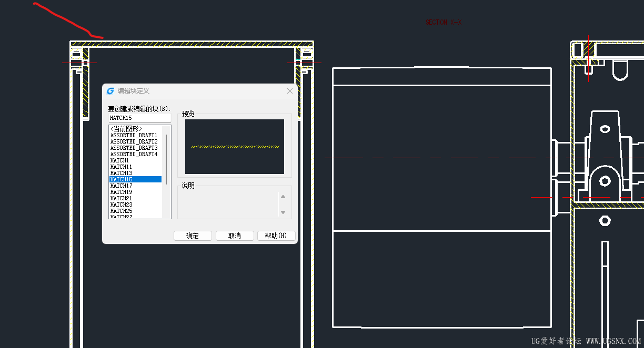Click the block name input field
The width and height of the screenshot is (644, 348).
(x=140, y=118)
